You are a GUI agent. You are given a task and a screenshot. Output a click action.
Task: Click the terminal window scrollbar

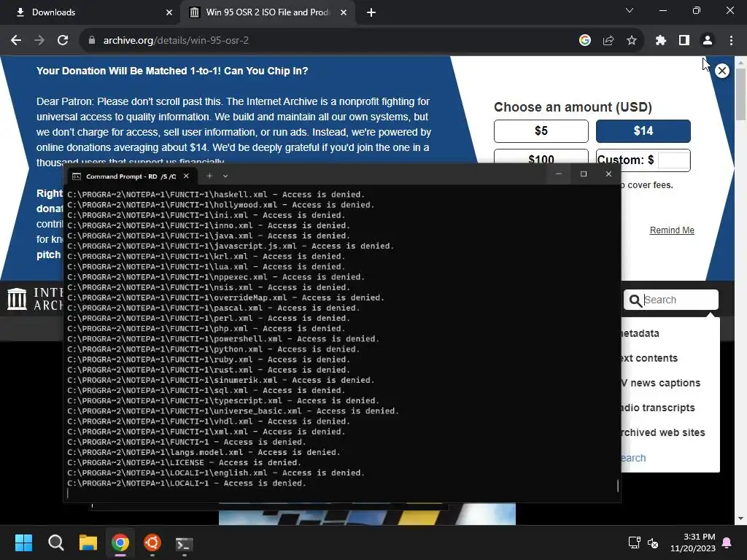pyautogui.click(x=617, y=485)
